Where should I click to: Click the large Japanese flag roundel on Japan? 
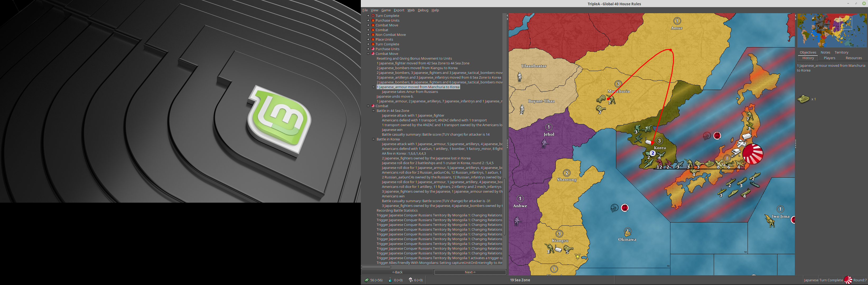point(753,154)
